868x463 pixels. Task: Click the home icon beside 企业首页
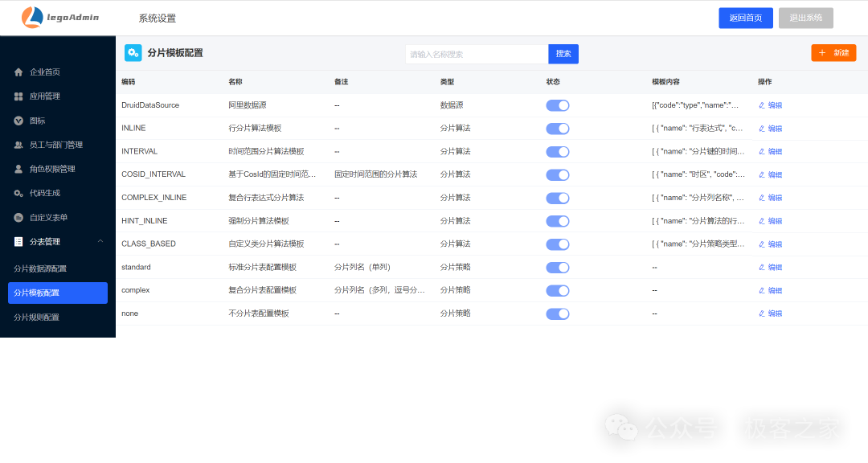point(18,72)
